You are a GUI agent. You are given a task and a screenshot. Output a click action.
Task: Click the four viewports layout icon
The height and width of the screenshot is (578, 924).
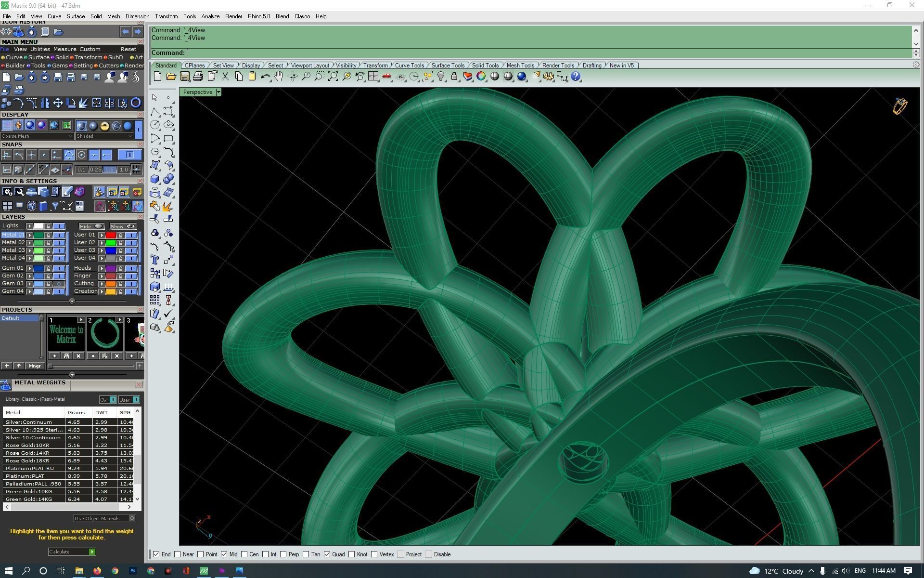(373, 77)
